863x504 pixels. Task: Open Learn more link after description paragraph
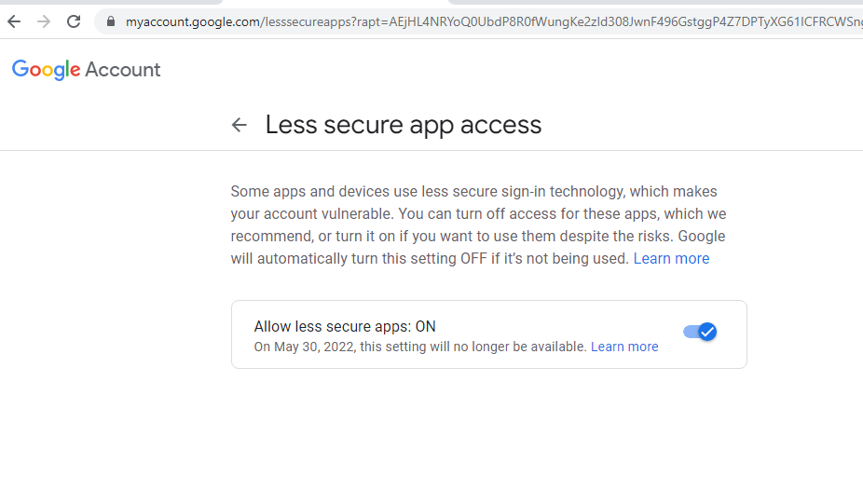pos(671,259)
